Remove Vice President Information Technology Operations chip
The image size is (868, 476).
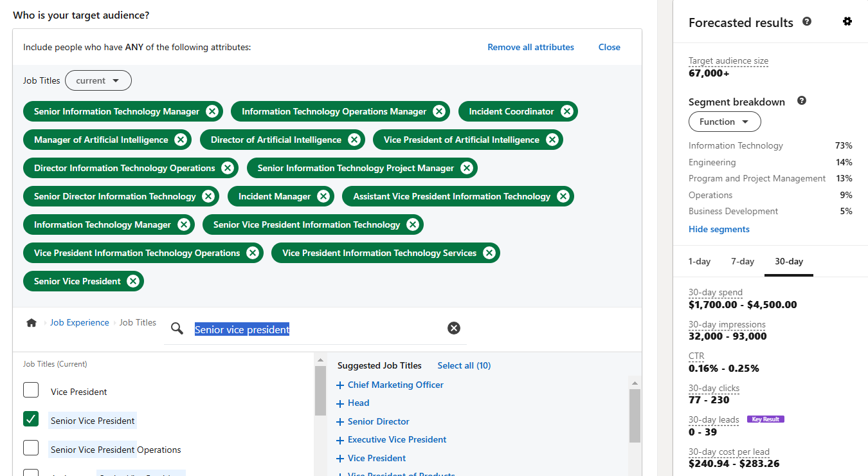(x=253, y=253)
